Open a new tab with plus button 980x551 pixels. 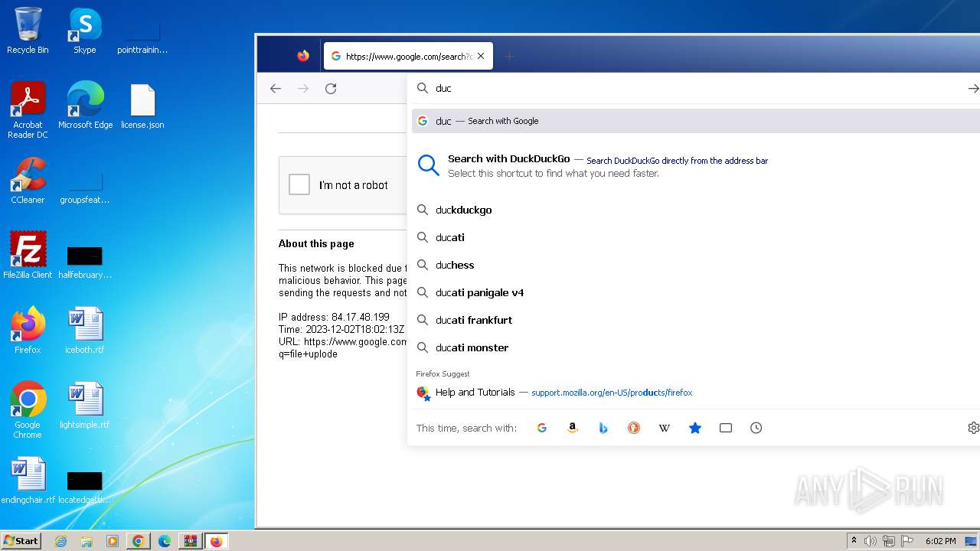click(x=509, y=56)
